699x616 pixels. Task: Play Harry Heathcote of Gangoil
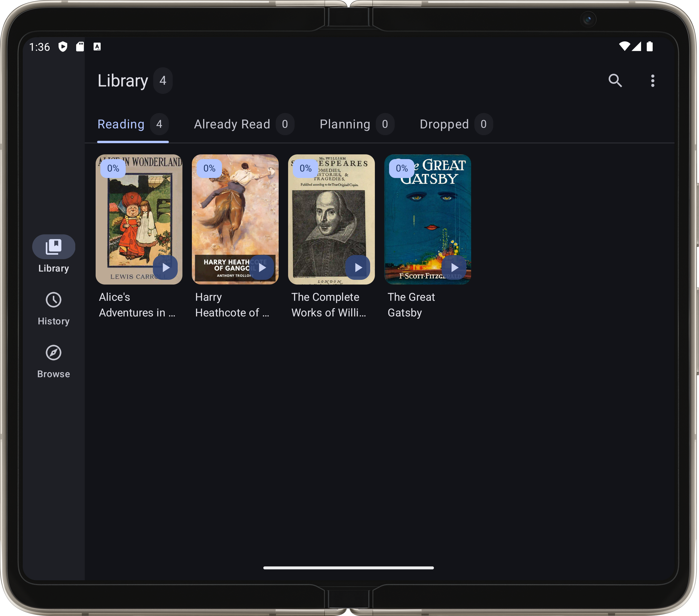262,267
